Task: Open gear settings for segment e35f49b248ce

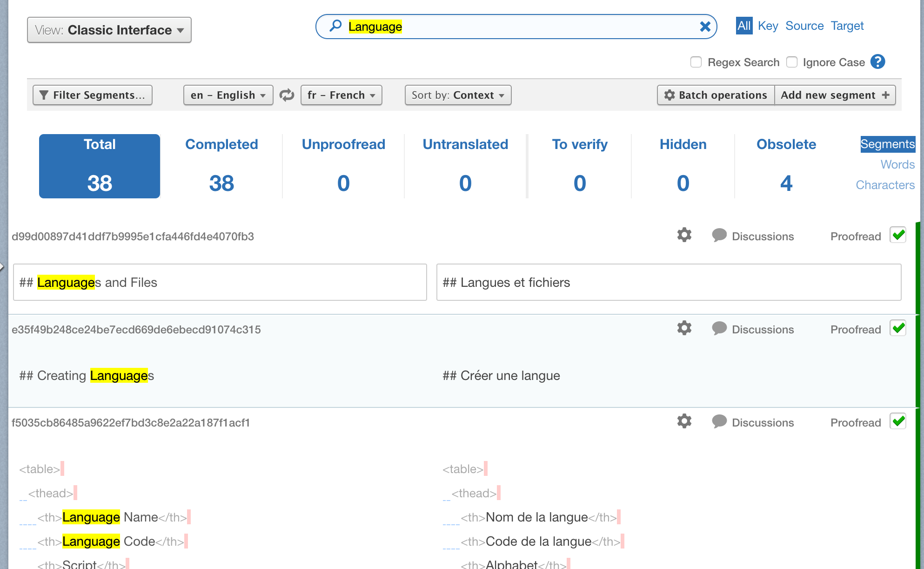Action: [684, 328]
